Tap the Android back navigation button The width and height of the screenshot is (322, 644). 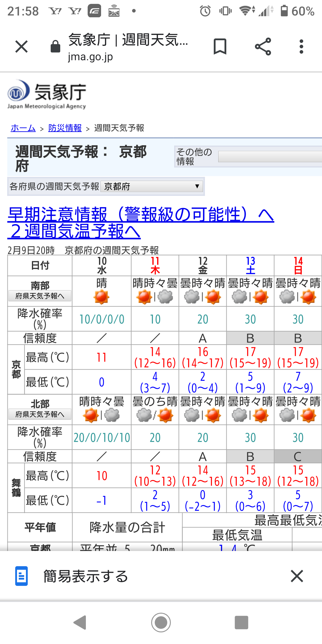80,622
